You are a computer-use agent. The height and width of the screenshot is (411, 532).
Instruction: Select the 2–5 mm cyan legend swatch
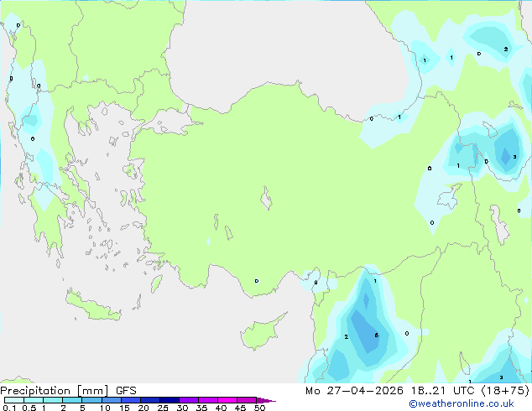[72, 400]
